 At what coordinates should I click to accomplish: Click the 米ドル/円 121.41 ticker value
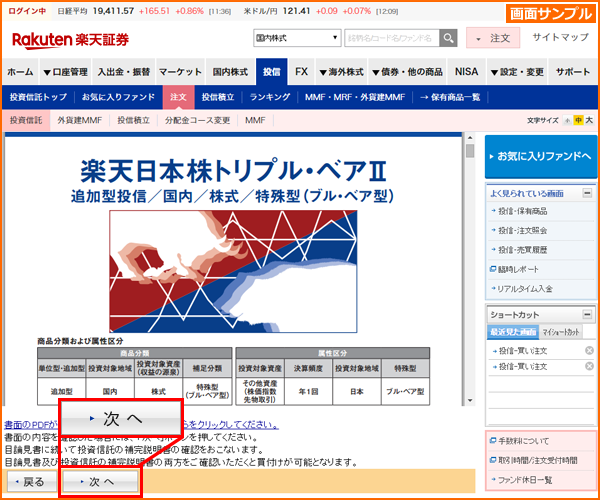297,11
